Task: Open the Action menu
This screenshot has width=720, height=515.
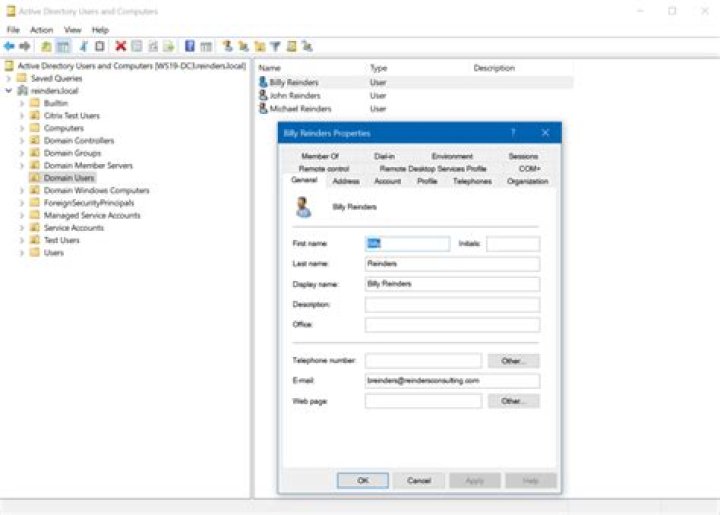Action: click(41, 30)
